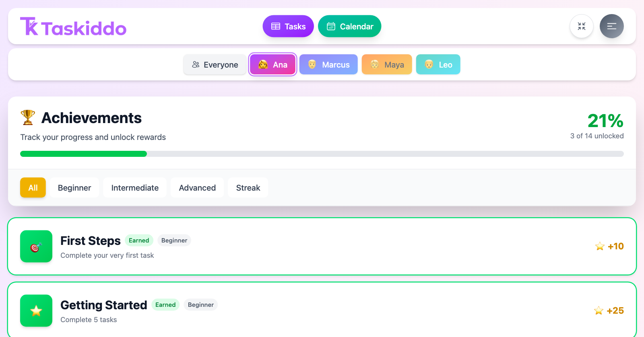Click the Achievements heading
Image resolution: width=644 pixels, height=337 pixels.
coord(91,118)
